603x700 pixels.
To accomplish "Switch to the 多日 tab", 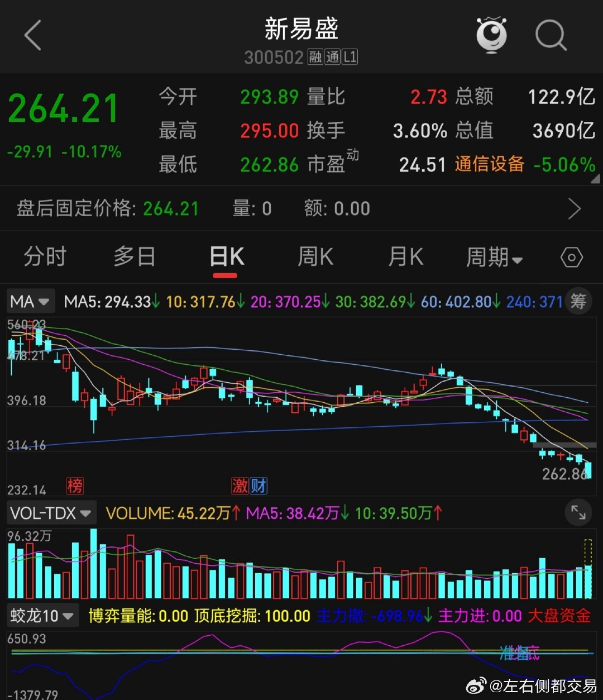I will pos(135,257).
